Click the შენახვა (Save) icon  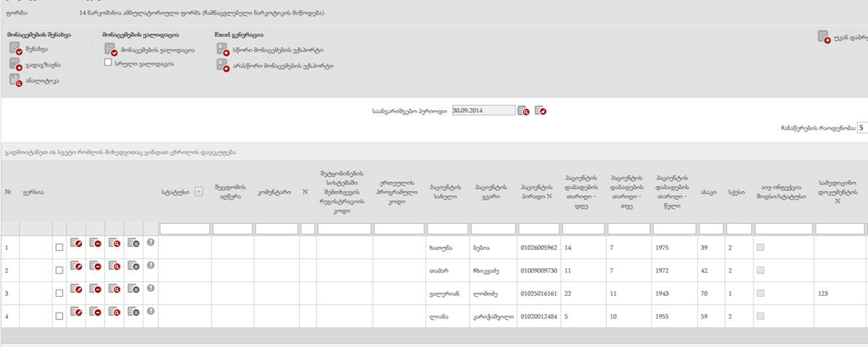point(15,50)
